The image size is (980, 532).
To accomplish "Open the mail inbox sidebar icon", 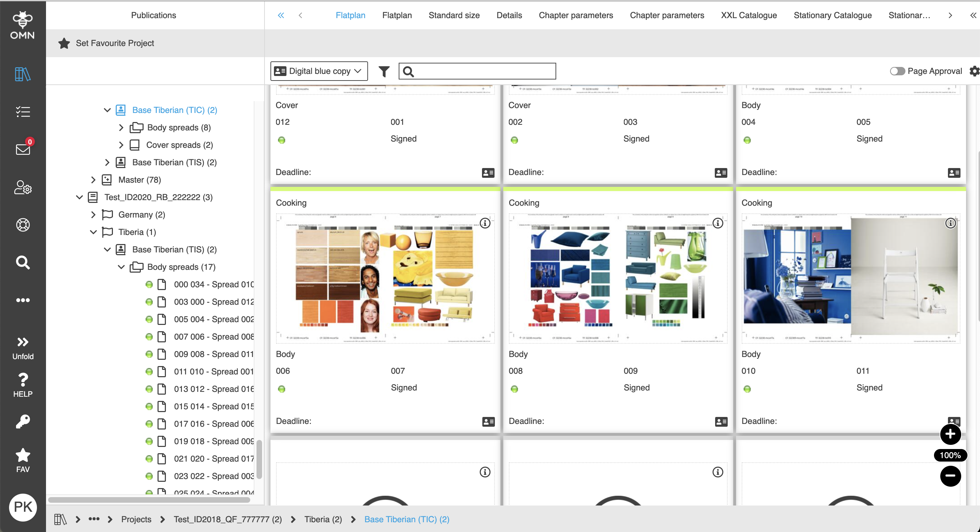I will [x=23, y=149].
